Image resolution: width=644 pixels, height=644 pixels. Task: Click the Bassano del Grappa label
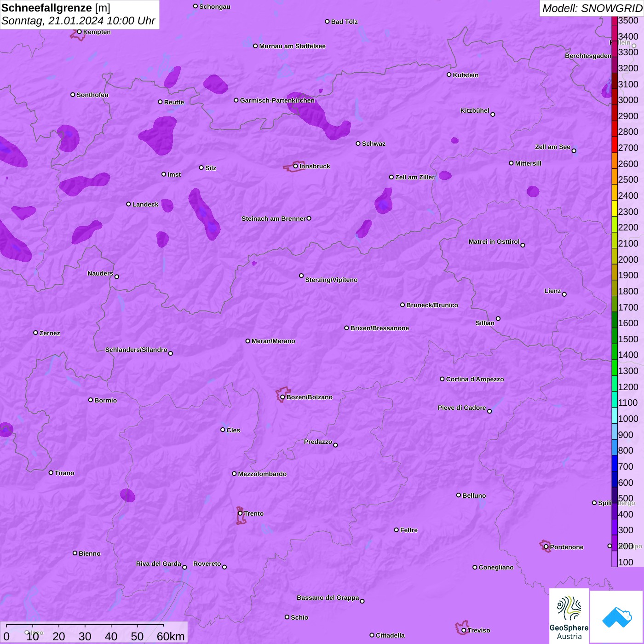tap(328, 598)
